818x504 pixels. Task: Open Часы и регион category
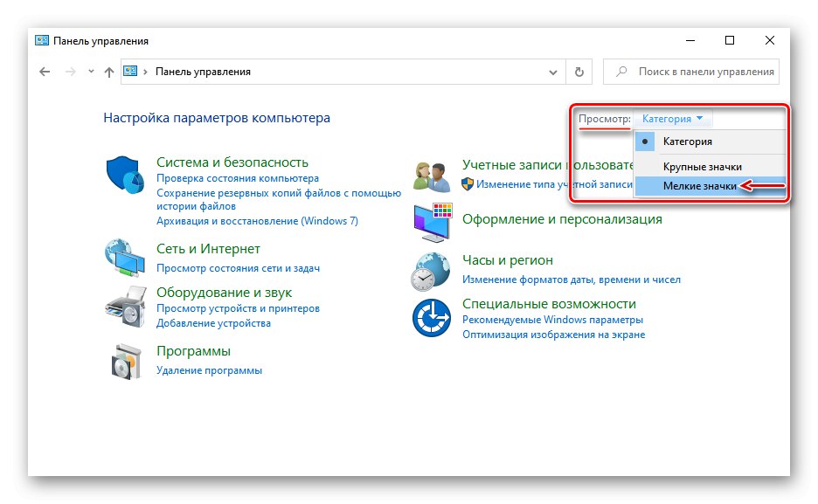coord(507,260)
